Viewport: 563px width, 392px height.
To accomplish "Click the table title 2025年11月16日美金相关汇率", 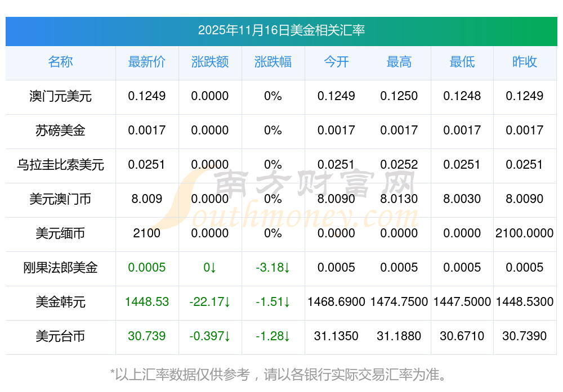I will [281, 30].
